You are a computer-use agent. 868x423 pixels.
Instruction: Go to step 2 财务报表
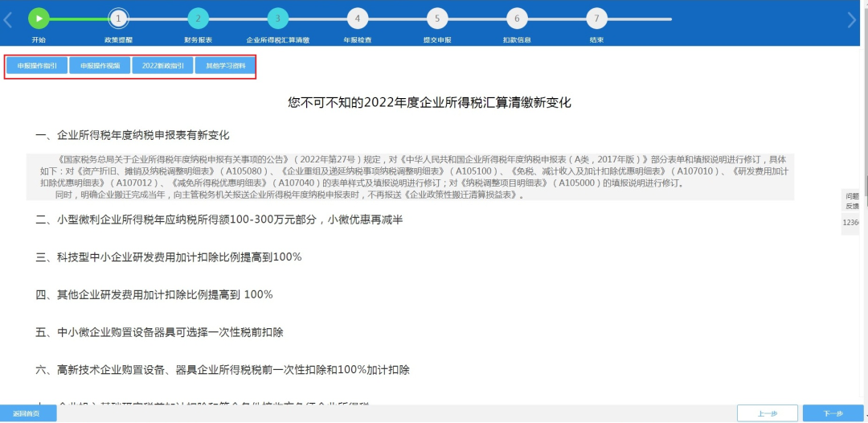point(198,18)
